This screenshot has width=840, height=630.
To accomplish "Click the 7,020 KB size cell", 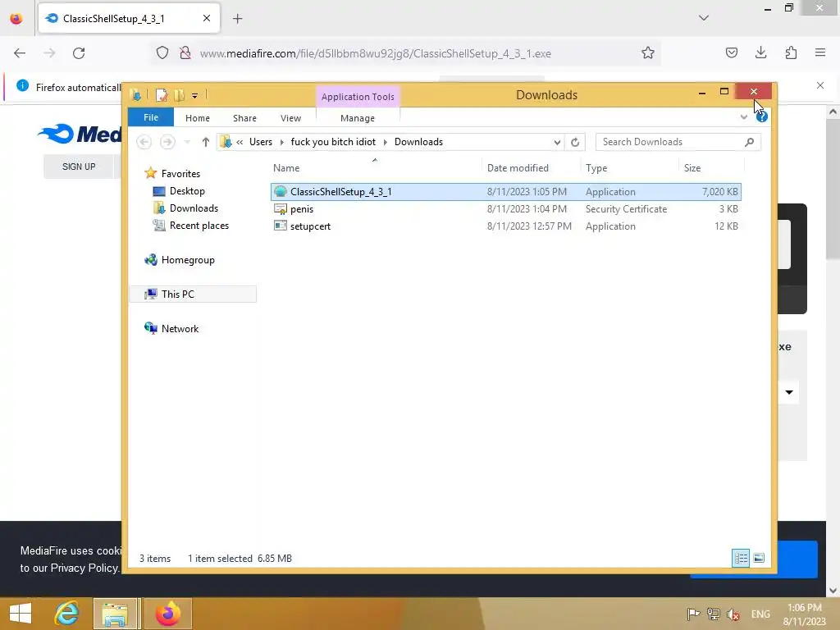I will pos(719,192).
